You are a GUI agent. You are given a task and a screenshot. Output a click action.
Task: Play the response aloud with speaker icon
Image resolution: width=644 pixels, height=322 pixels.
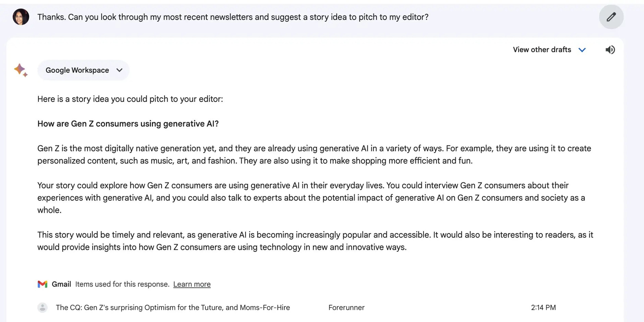coord(610,50)
